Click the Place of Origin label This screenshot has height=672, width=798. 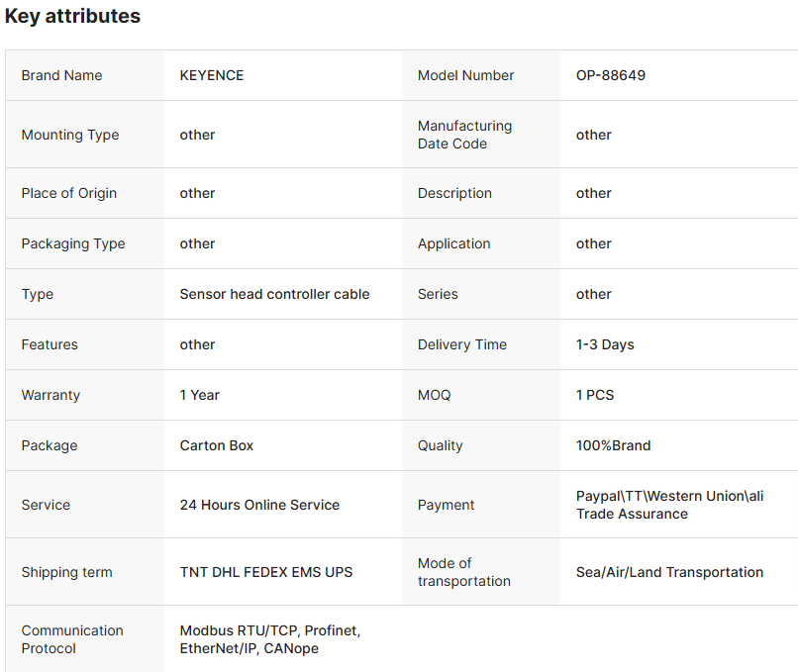(x=68, y=193)
